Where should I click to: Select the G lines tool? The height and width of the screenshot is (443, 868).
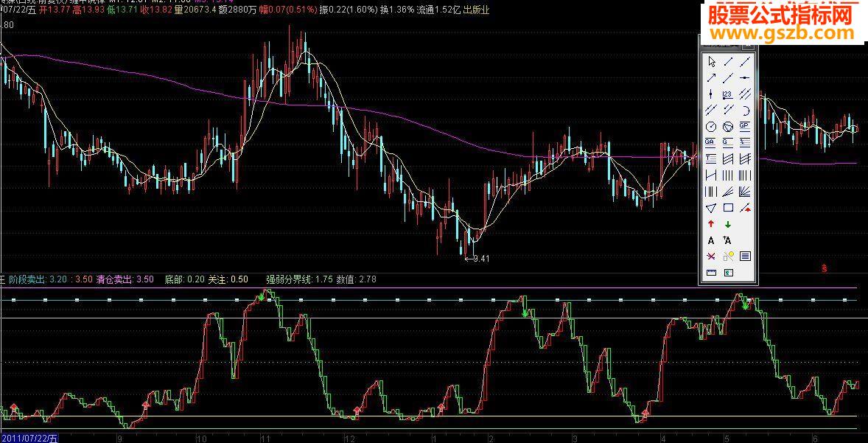coord(728,142)
